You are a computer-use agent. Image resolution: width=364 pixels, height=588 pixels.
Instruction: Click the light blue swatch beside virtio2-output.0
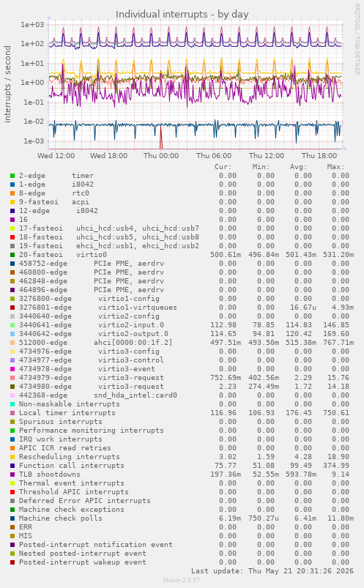(x=12, y=334)
